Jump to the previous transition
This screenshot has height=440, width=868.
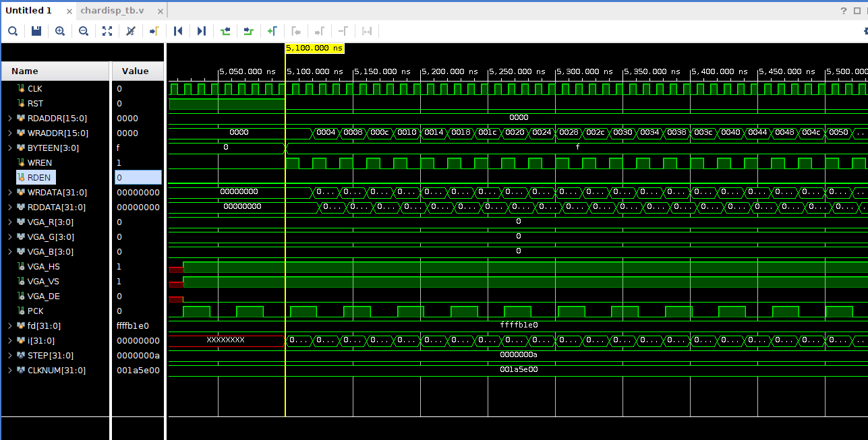(x=225, y=31)
